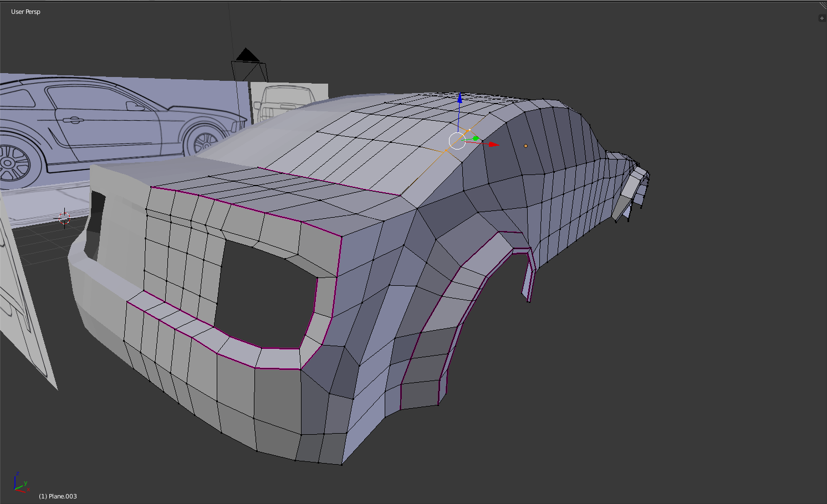Select the tilted blueprint plane at left edge

tap(22, 310)
